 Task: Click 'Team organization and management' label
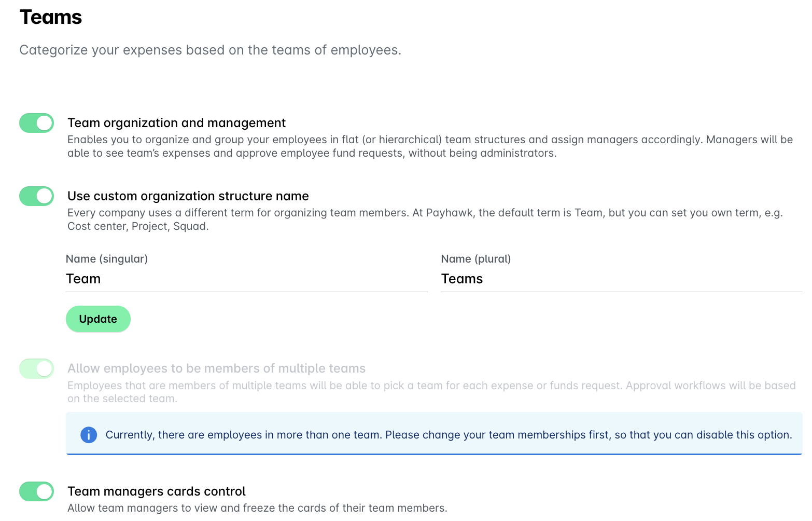click(x=177, y=123)
